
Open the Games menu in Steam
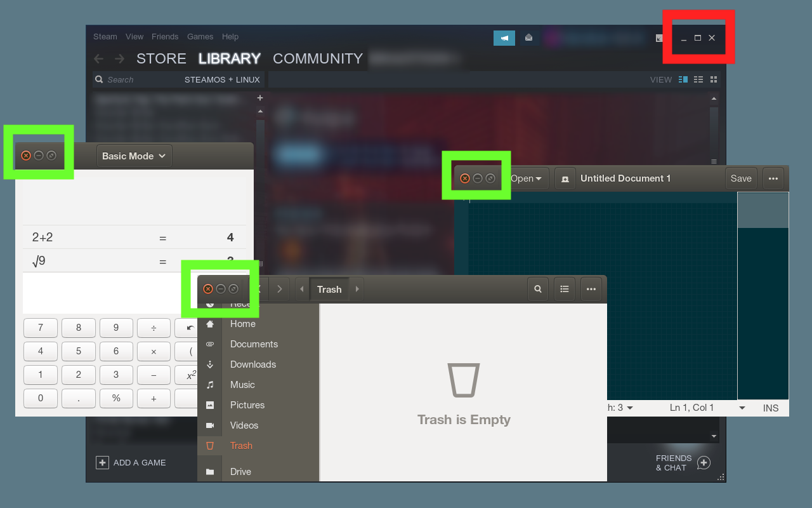coord(200,37)
